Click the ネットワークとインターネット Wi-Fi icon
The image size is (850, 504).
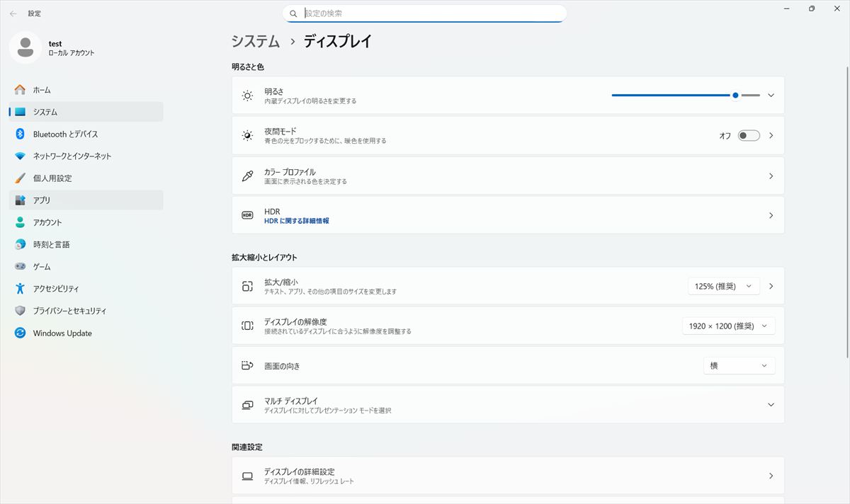20,156
